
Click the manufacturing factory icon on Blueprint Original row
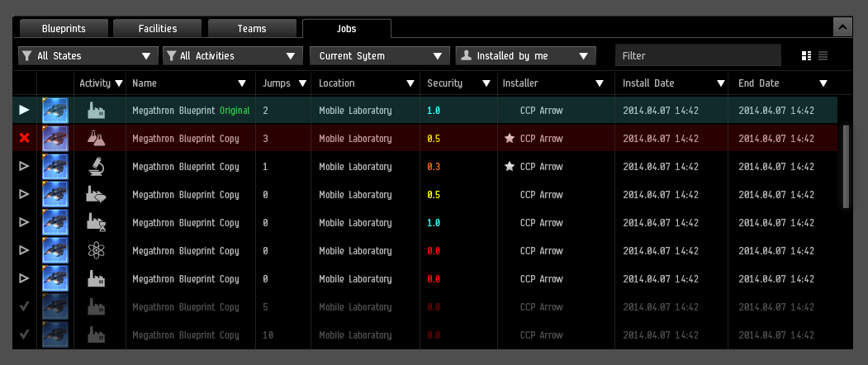tap(97, 110)
